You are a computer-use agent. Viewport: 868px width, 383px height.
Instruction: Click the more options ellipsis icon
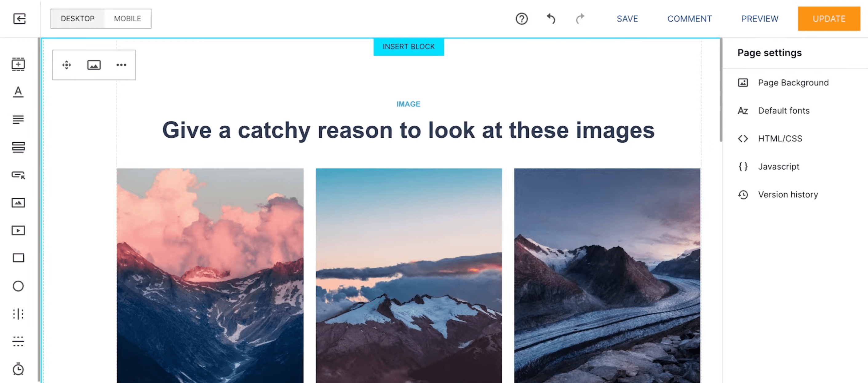click(x=121, y=65)
